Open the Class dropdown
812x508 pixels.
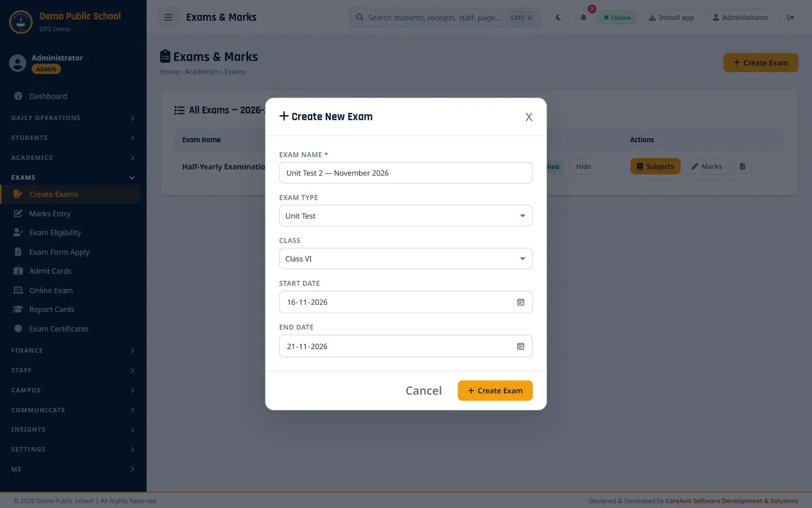(405, 259)
